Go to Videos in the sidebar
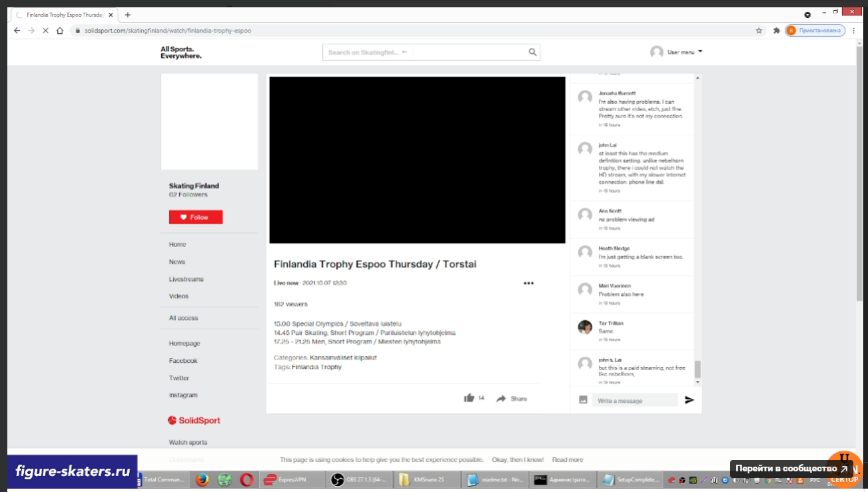868x492 pixels. pyautogui.click(x=179, y=296)
